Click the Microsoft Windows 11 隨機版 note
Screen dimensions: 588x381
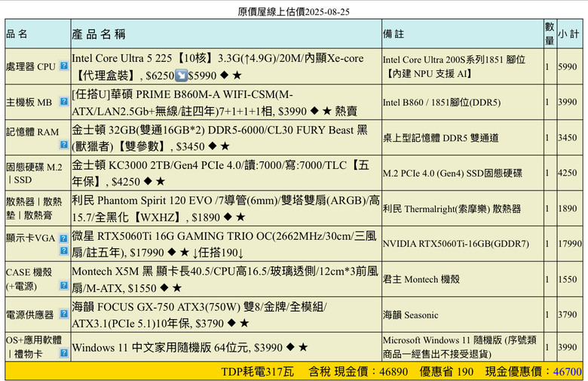459,347
